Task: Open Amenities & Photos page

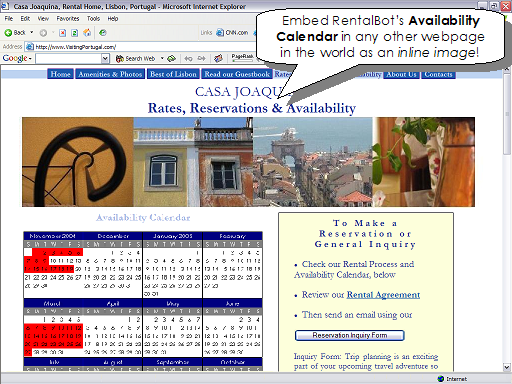Action: point(110,74)
